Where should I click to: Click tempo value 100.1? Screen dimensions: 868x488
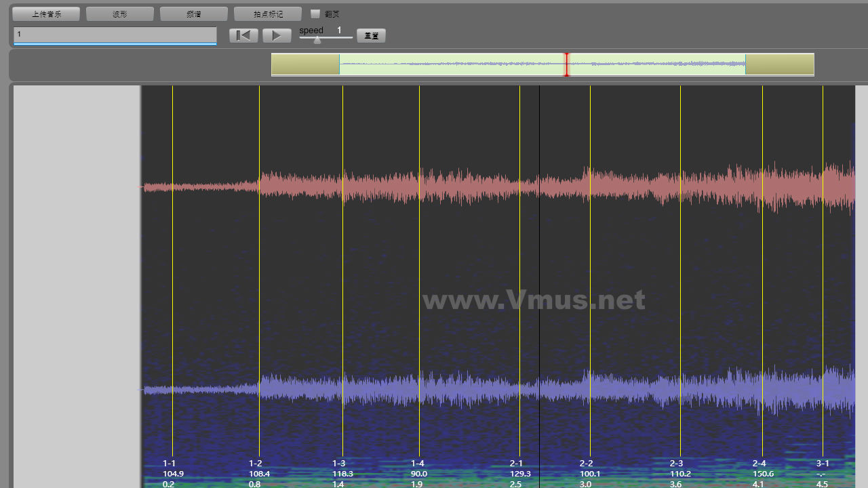click(590, 474)
